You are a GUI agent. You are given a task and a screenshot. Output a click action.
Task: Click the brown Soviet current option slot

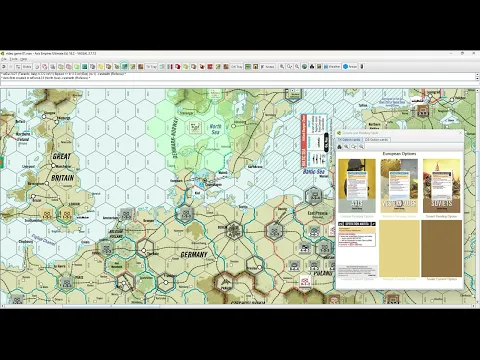click(441, 248)
